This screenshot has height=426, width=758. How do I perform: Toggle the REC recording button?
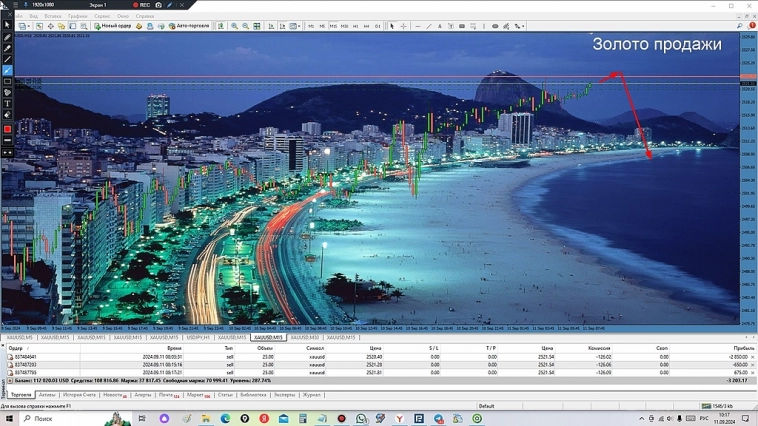click(x=142, y=5)
